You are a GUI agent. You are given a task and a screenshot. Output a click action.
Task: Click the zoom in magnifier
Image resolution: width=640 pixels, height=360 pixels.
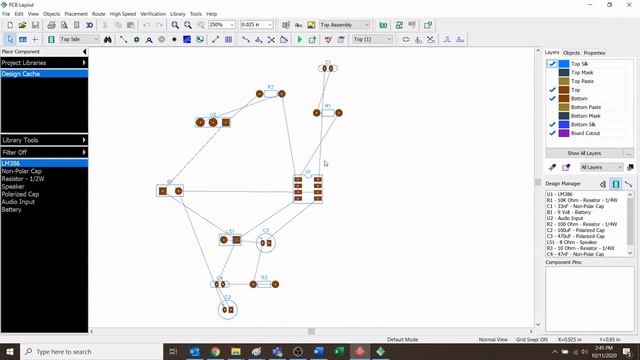[x=175, y=25]
